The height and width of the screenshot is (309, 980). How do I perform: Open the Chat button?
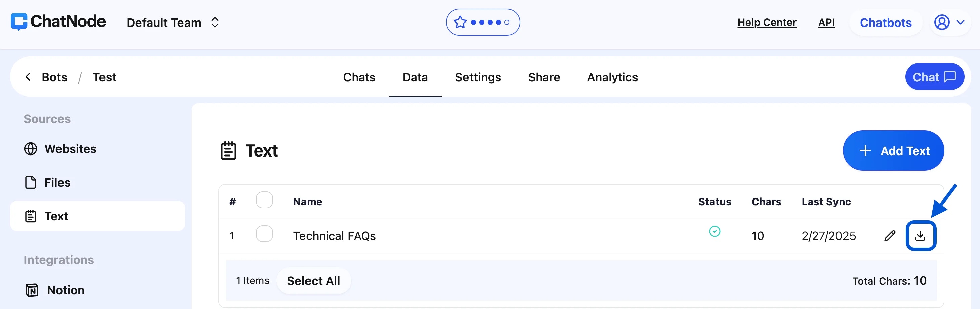point(934,77)
